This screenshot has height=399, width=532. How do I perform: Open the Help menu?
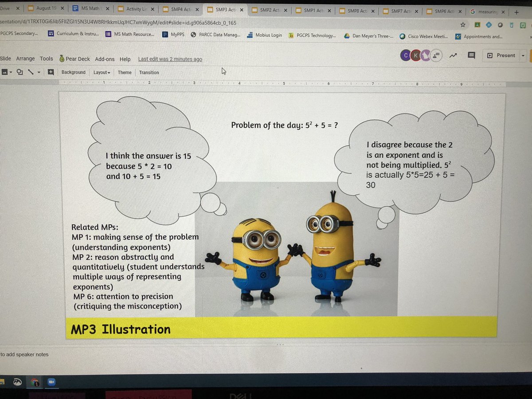125,59
